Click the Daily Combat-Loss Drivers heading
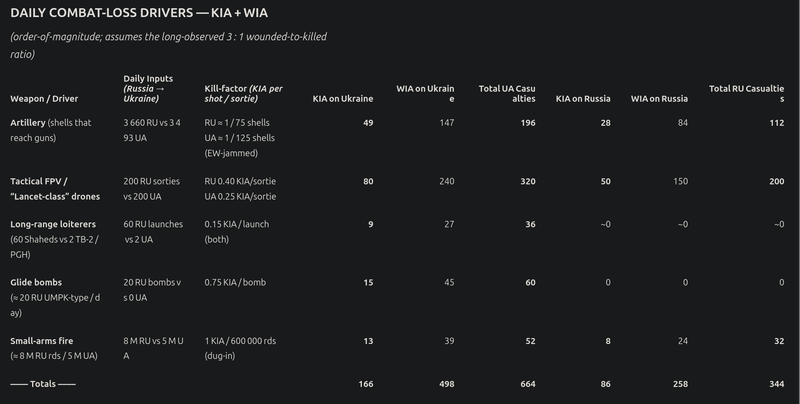Image resolution: width=800 pixels, height=404 pixels. tap(139, 13)
